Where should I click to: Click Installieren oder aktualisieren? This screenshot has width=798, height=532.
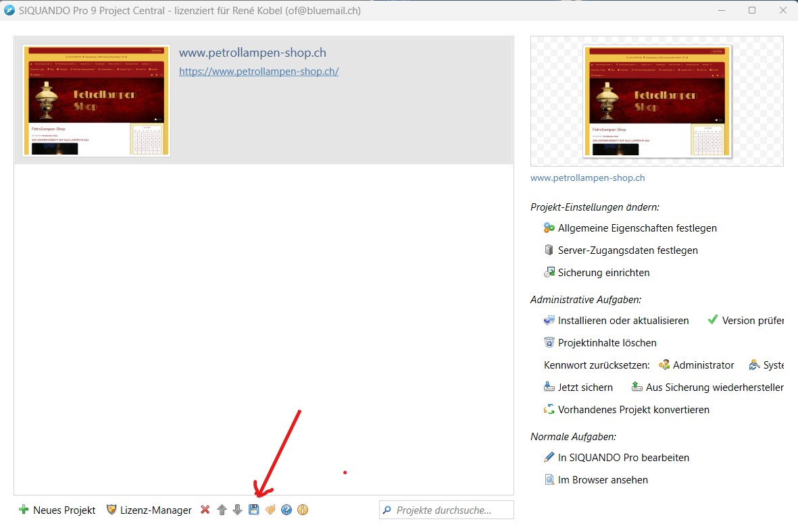[622, 321]
